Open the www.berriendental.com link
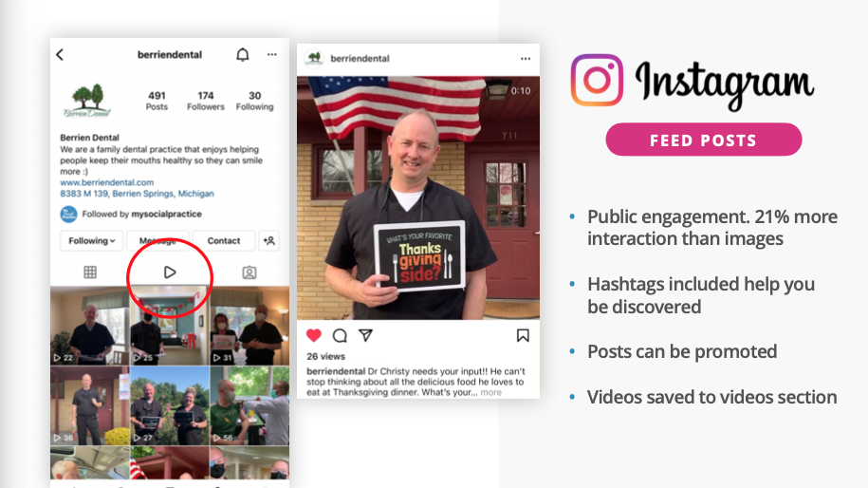The height and width of the screenshot is (488, 868). (x=107, y=182)
